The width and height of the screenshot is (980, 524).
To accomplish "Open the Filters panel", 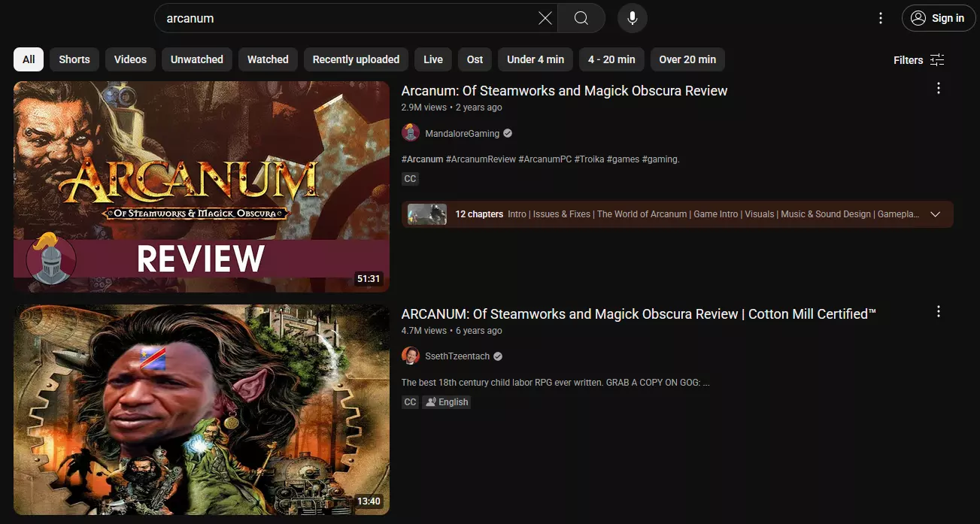I will click(918, 60).
